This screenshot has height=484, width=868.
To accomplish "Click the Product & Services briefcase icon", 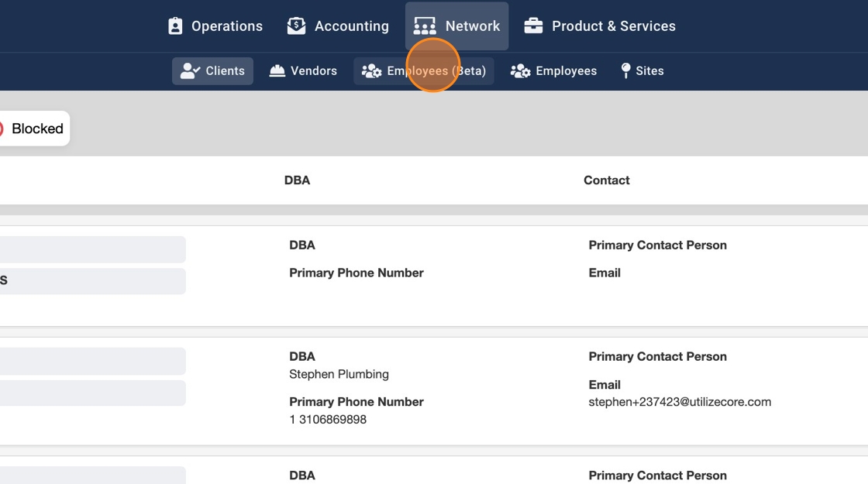I will [533, 26].
